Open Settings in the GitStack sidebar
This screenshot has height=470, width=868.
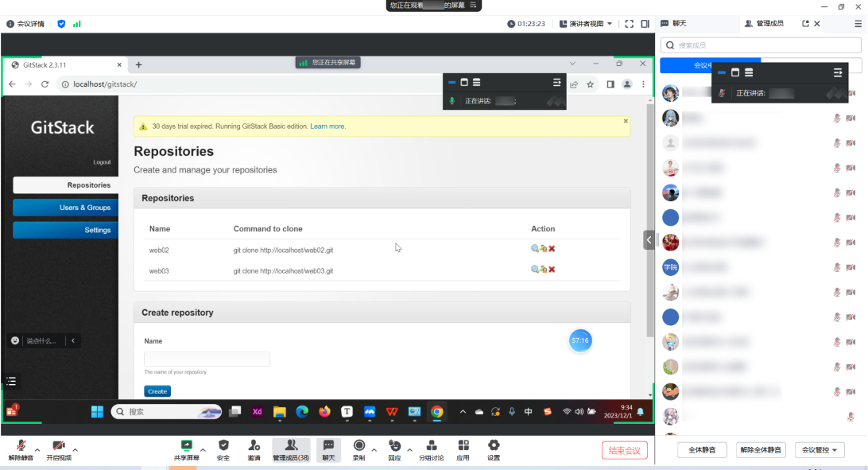tap(65, 230)
